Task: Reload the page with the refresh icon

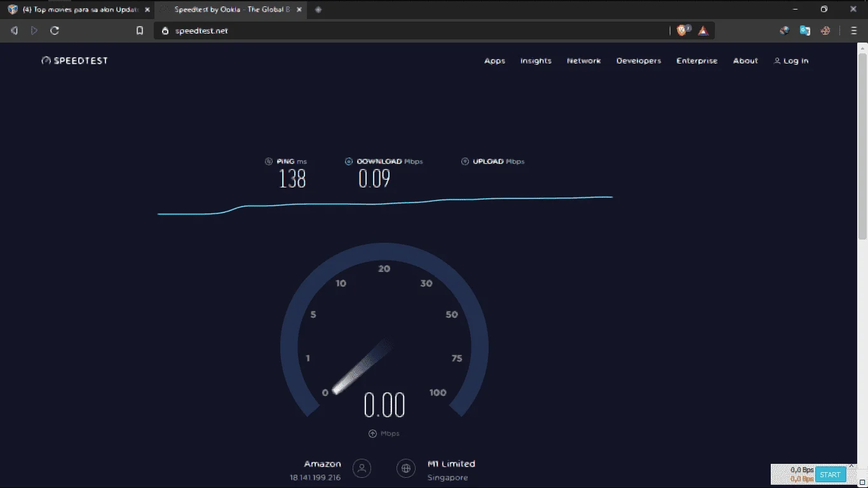Action: coord(55,30)
